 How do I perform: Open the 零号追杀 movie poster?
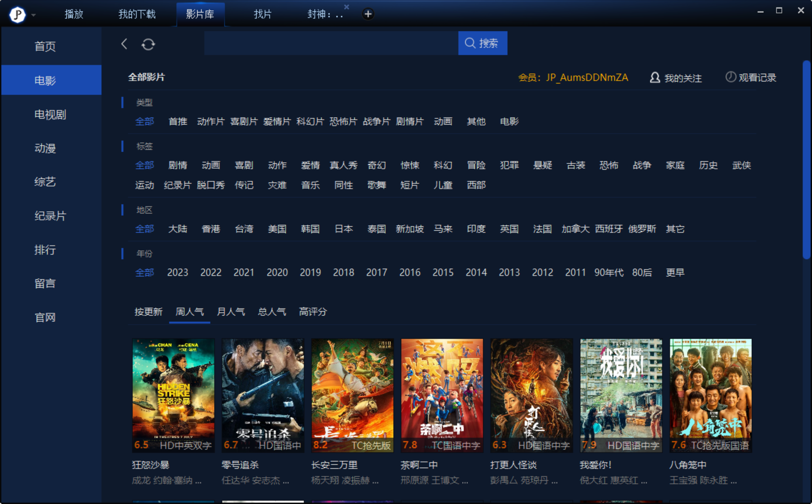point(263,395)
